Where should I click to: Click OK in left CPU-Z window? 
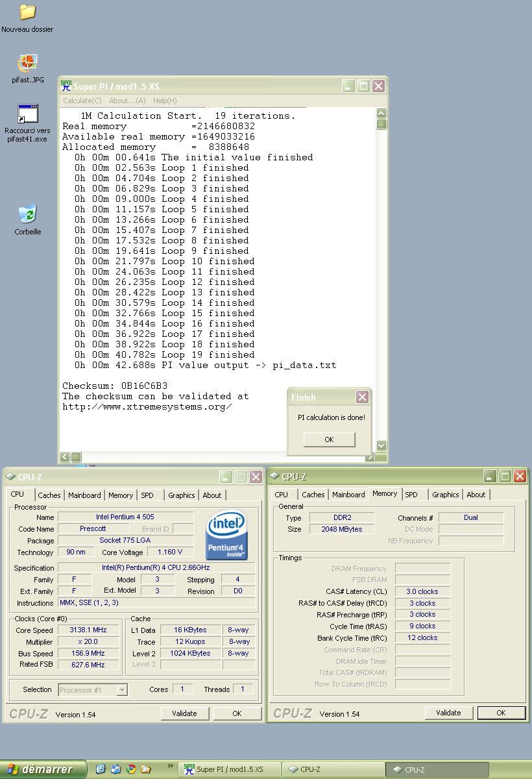pyautogui.click(x=237, y=713)
